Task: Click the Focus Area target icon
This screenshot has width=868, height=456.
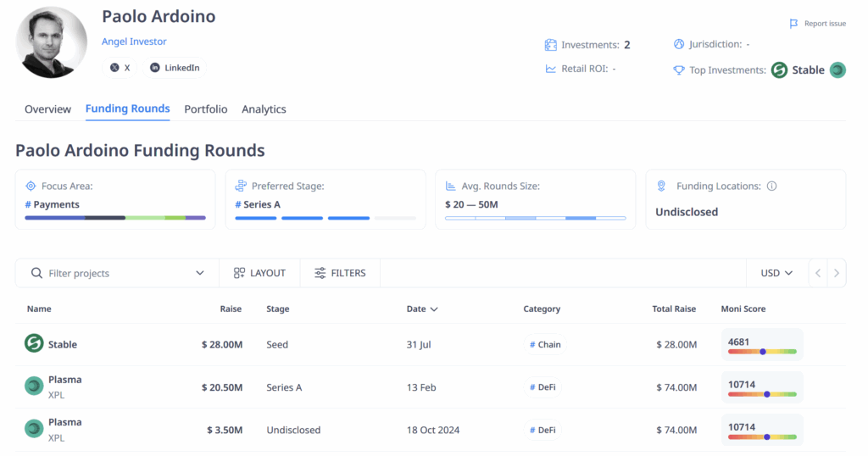Action: [31, 186]
